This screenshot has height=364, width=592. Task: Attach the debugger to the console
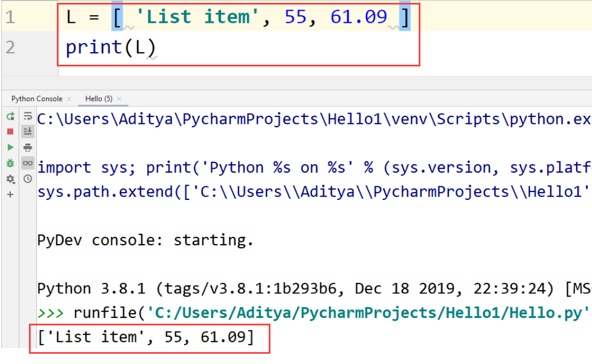(10, 163)
